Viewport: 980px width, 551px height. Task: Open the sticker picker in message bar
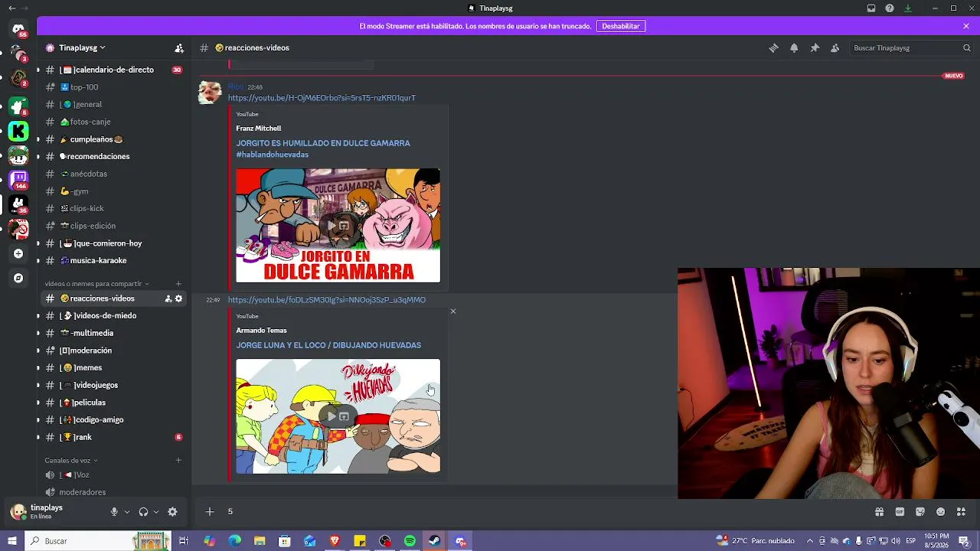920,512
